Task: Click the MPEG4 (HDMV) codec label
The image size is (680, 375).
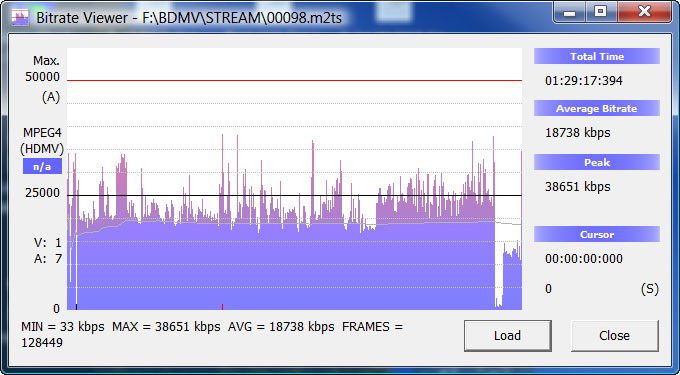Action: (42, 140)
